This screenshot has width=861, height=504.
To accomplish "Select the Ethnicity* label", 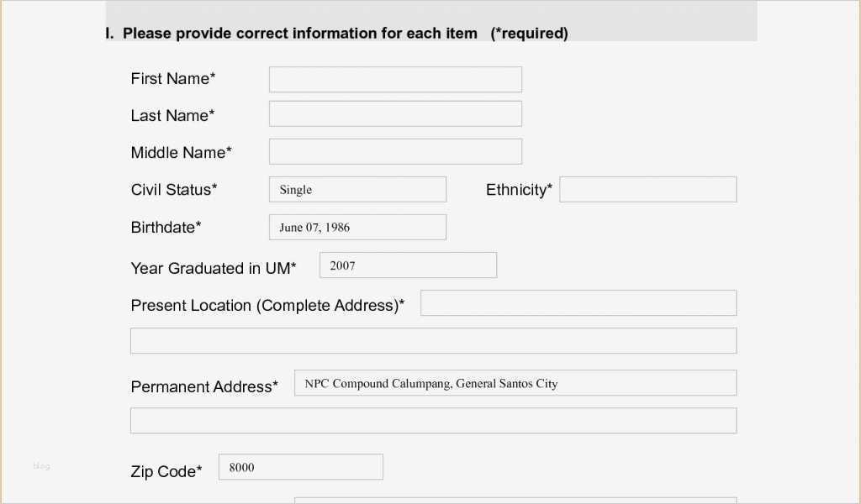I will 519,190.
